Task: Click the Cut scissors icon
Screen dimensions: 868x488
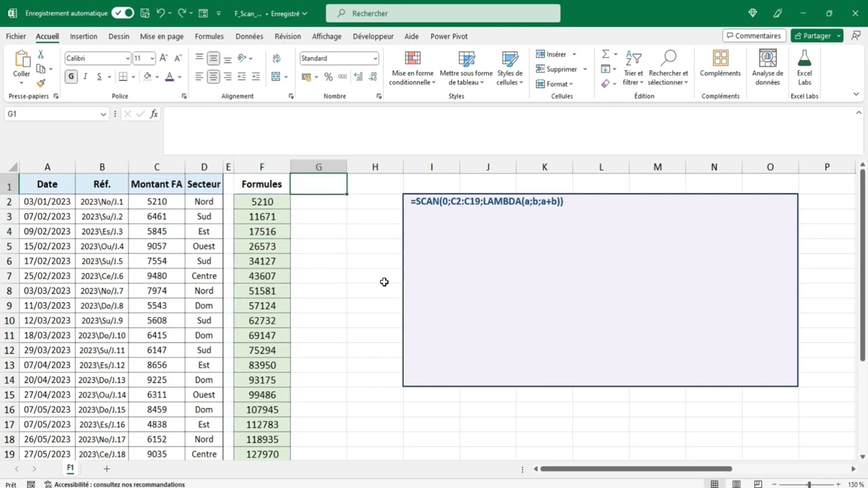Action: [x=41, y=55]
